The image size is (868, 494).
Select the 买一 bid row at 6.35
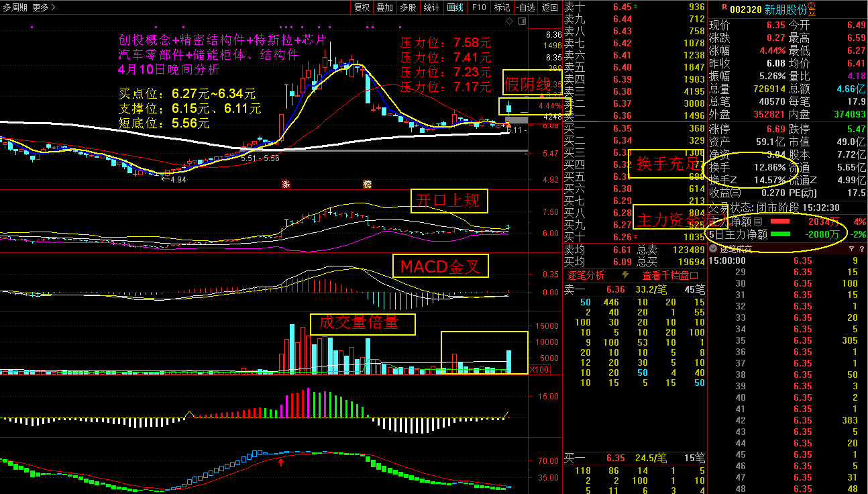[635, 128]
